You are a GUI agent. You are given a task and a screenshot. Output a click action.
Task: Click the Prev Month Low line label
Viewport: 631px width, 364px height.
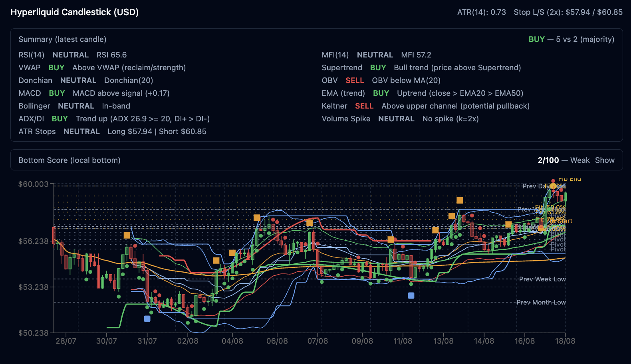[541, 302]
